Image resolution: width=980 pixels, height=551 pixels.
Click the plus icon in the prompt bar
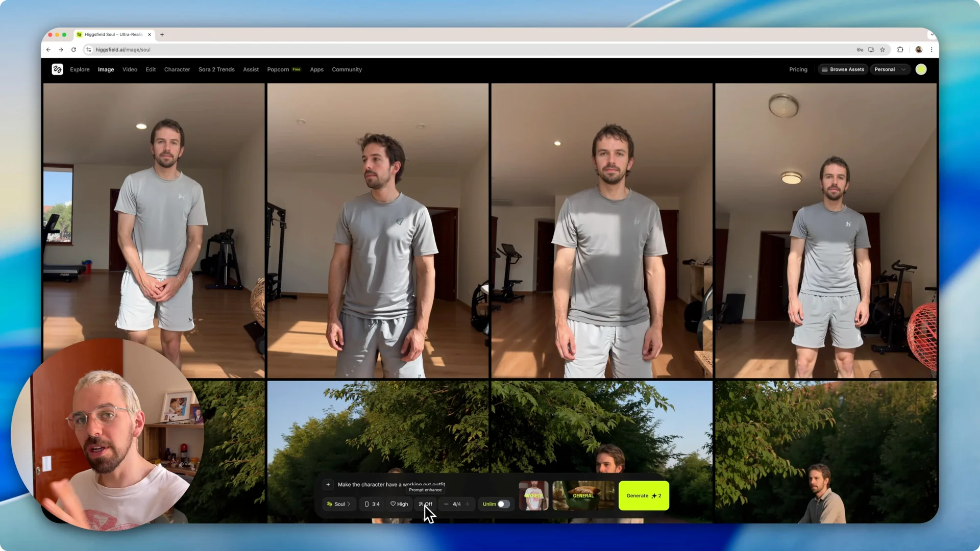pos(328,485)
